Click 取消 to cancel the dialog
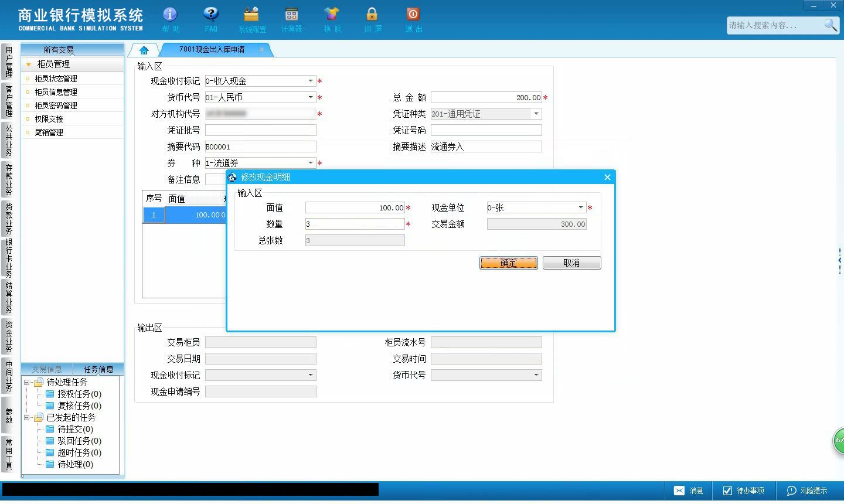The width and height of the screenshot is (844, 504). 571,263
